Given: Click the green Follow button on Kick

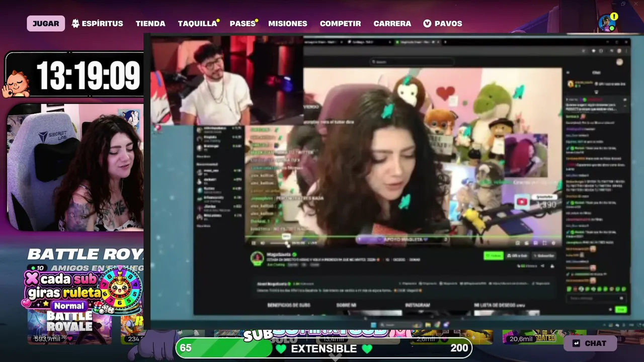Looking at the screenshot, I should (494, 256).
